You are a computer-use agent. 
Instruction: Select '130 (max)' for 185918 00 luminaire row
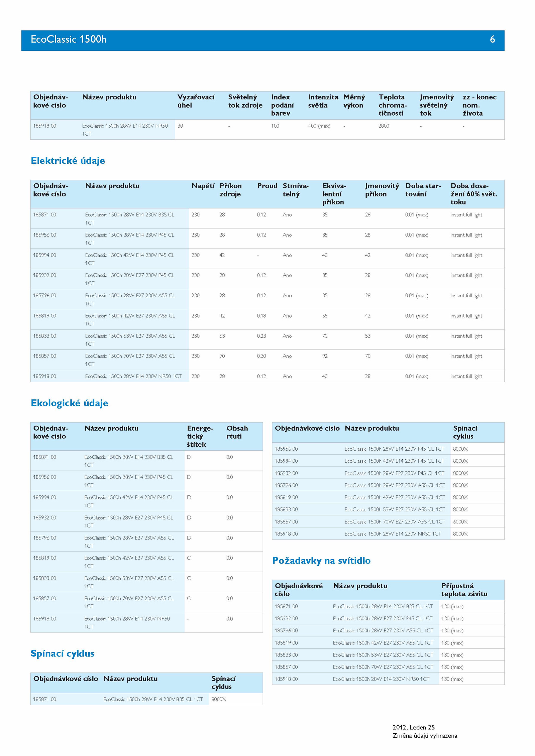point(452,679)
